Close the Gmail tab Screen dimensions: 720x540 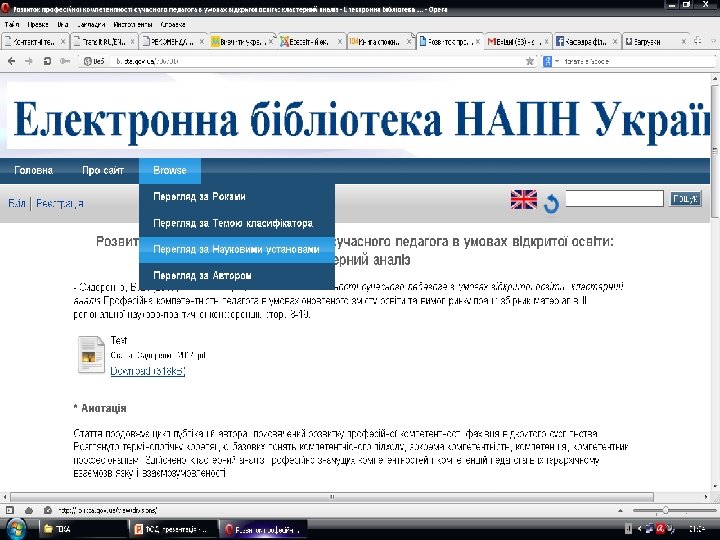(546, 42)
